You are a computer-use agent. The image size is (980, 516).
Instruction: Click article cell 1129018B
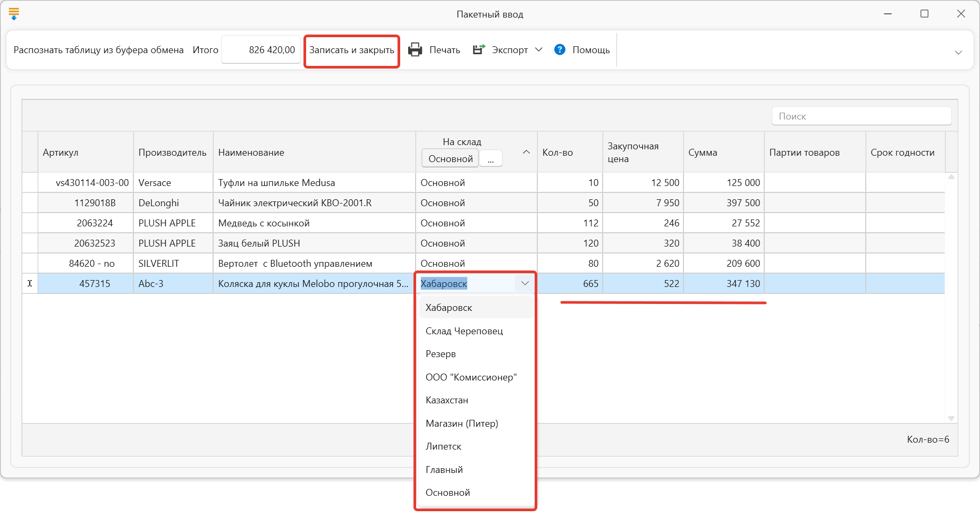pos(86,202)
